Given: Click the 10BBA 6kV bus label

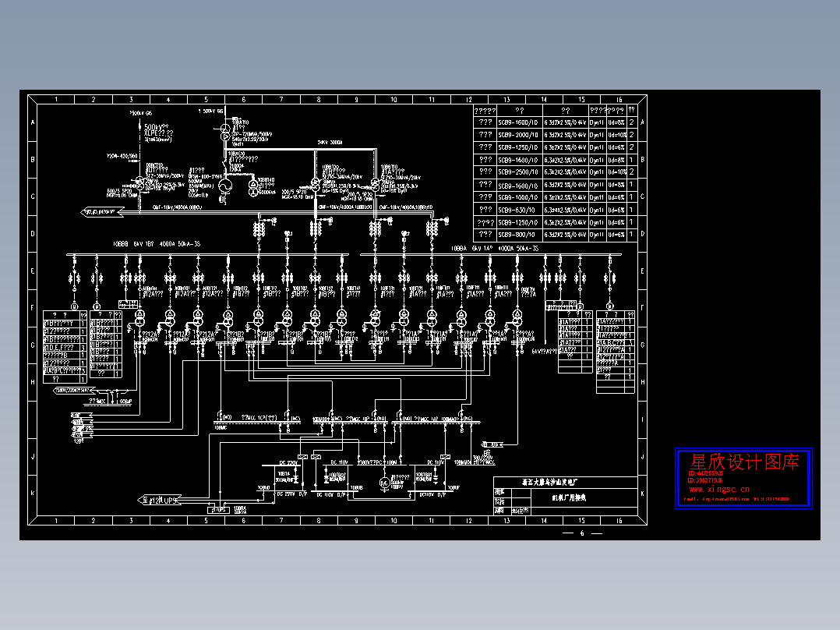Looking at the screenshot, I should (495, 249).
